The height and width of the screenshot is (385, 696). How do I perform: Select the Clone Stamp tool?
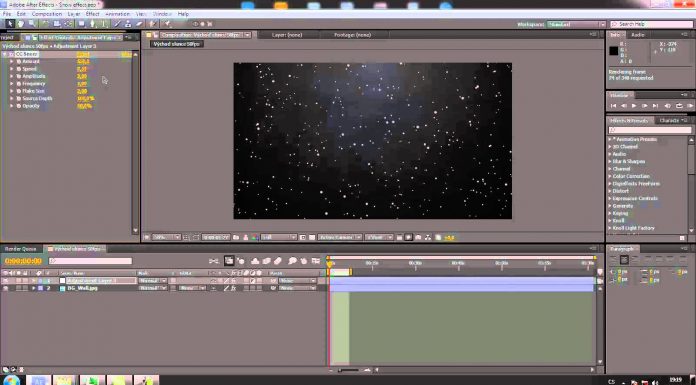(x=128, y=24)
